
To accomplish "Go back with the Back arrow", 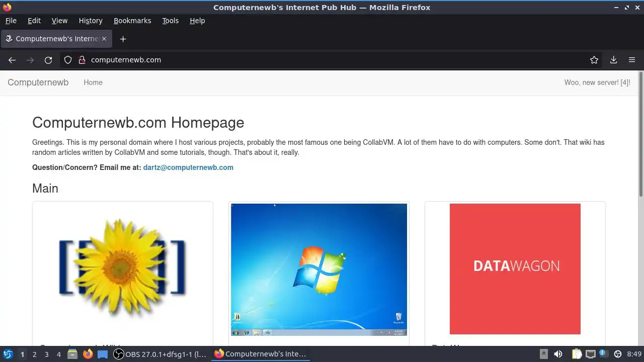I will (x=12, y=60).
